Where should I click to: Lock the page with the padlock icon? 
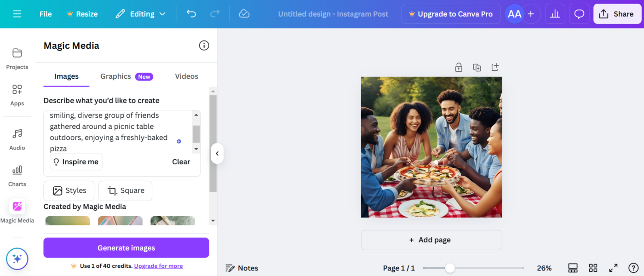point(459,68)
